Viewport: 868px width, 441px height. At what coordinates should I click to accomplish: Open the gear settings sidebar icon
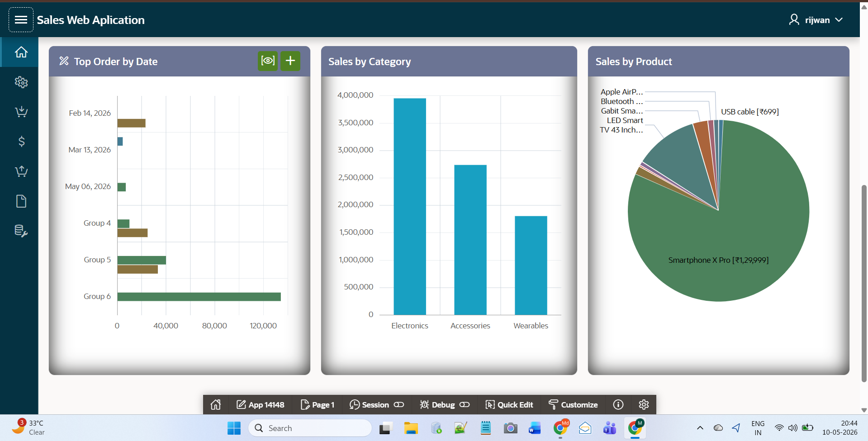click(21, 82)
